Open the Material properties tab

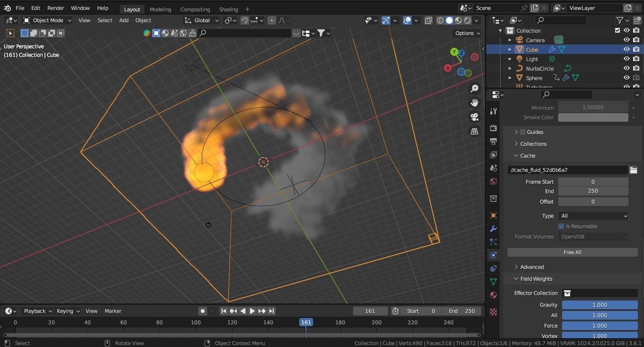[x=493, y=295]
